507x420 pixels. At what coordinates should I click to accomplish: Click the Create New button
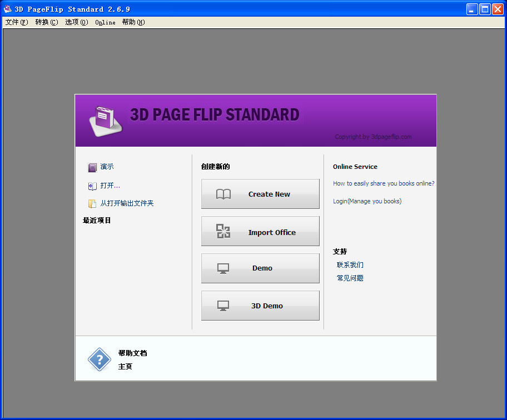260,194
